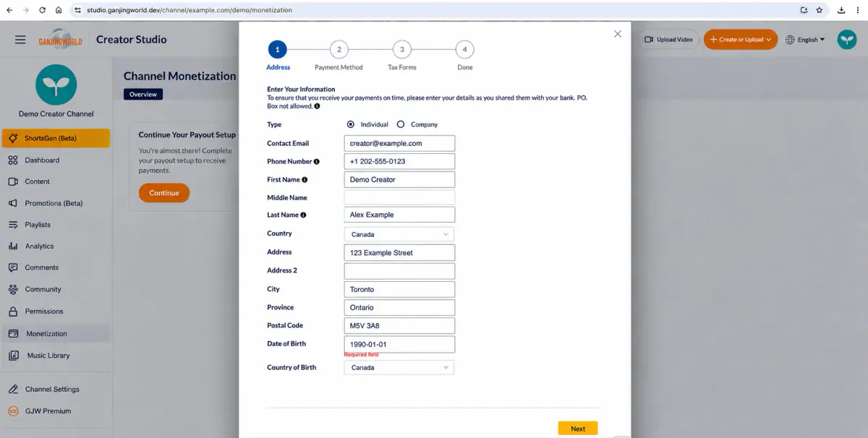This screenshot has width=868, height=438.
Task: Click the Next button
Action: tap(578, 429)
